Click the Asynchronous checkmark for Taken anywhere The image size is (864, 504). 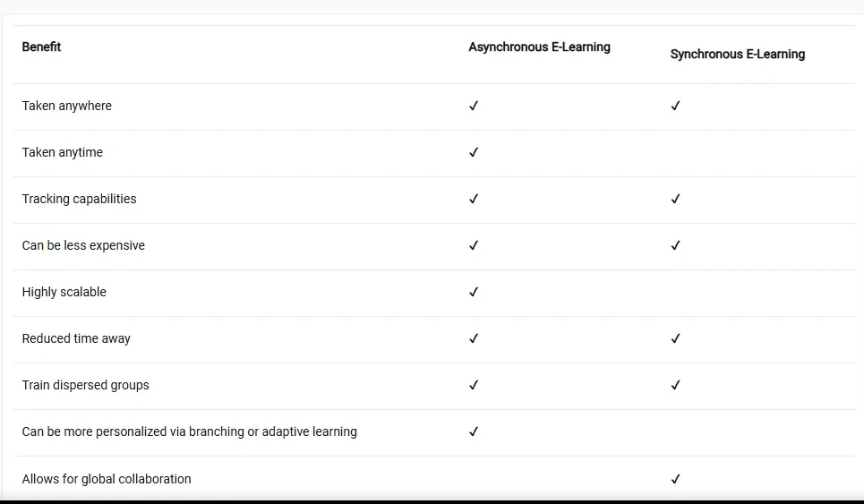[474, 106]
